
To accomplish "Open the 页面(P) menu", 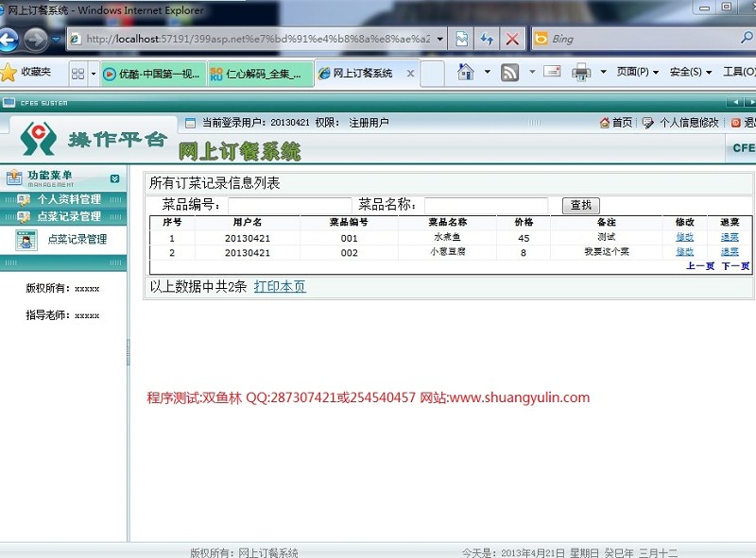I will pyautogui.click(x=637, y=72).
